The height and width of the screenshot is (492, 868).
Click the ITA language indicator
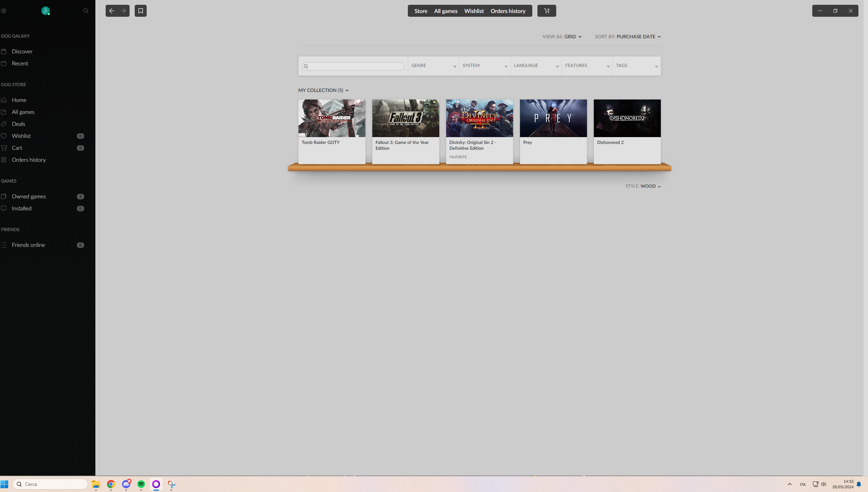point(803,484)
